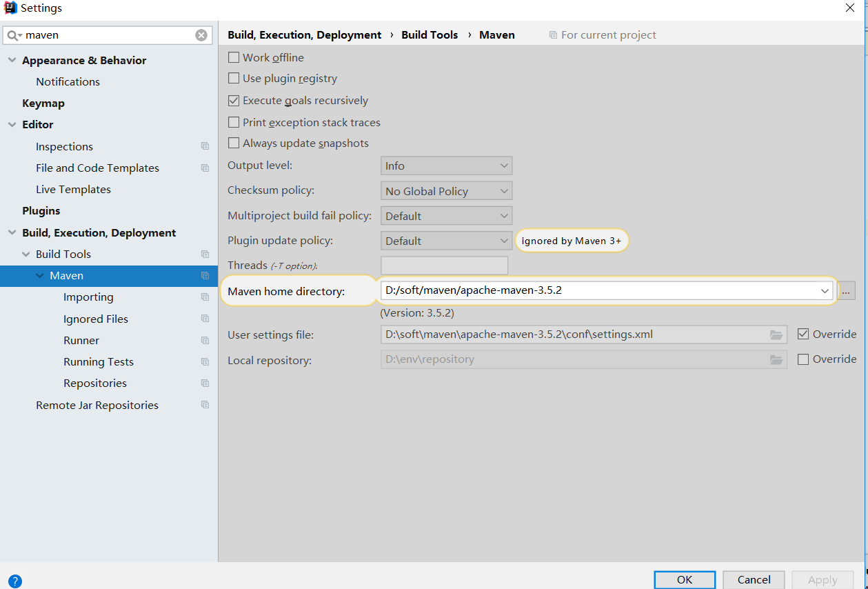Open File and Code Templates page

[x=97, y=168]
